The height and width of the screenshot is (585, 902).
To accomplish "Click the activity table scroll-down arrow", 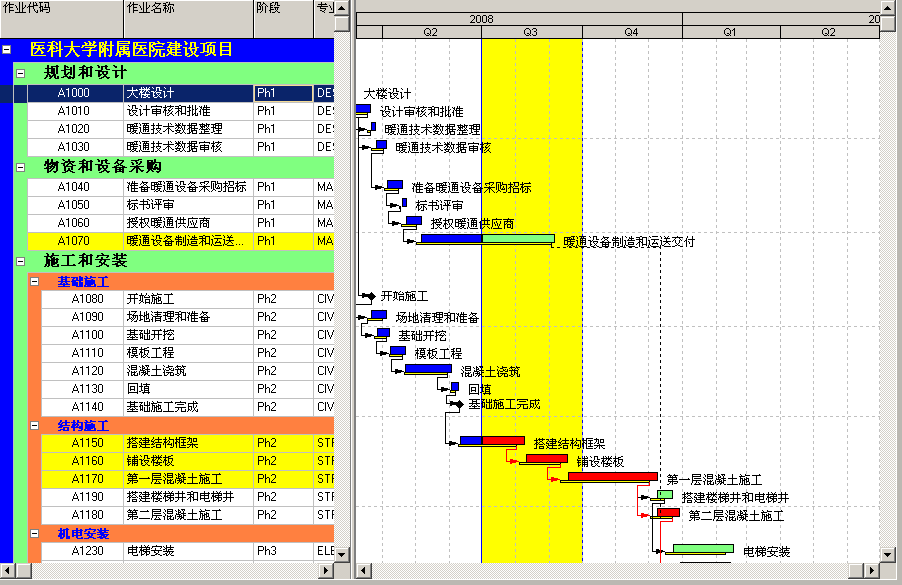I will pos(342,554).
